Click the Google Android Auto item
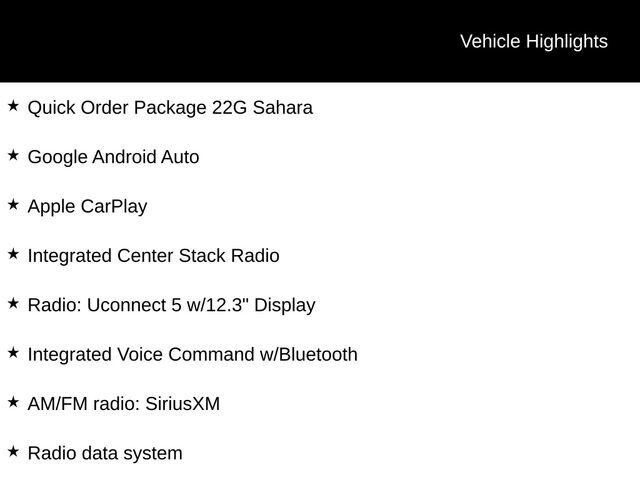Viewport: 640px width, 480px height. click(113, 157)
